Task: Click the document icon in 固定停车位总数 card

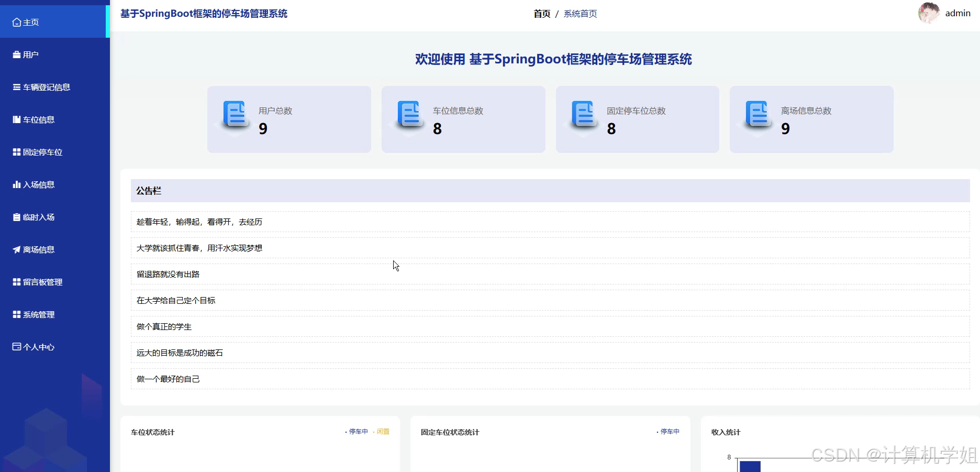Action: pos(584,115)
